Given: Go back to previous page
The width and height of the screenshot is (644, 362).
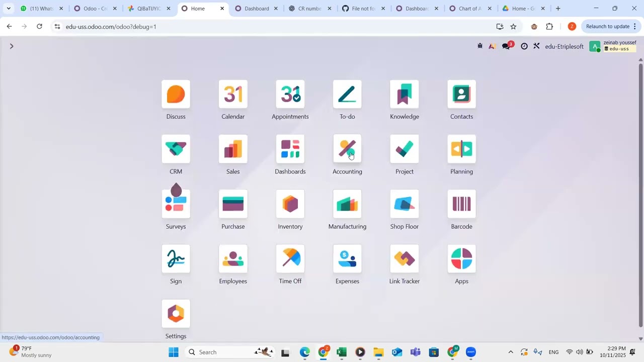Looking at the screenshot, I should click(9, 26).
